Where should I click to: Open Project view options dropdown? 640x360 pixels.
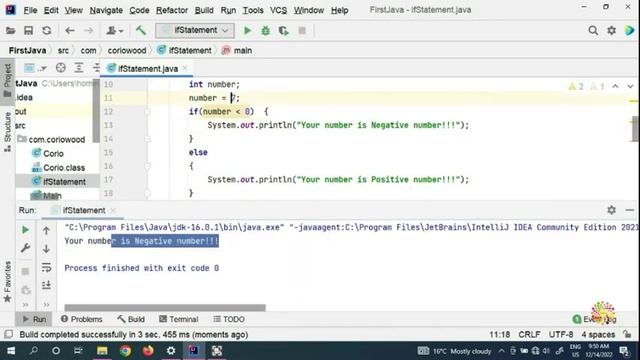tap(36, 68)
